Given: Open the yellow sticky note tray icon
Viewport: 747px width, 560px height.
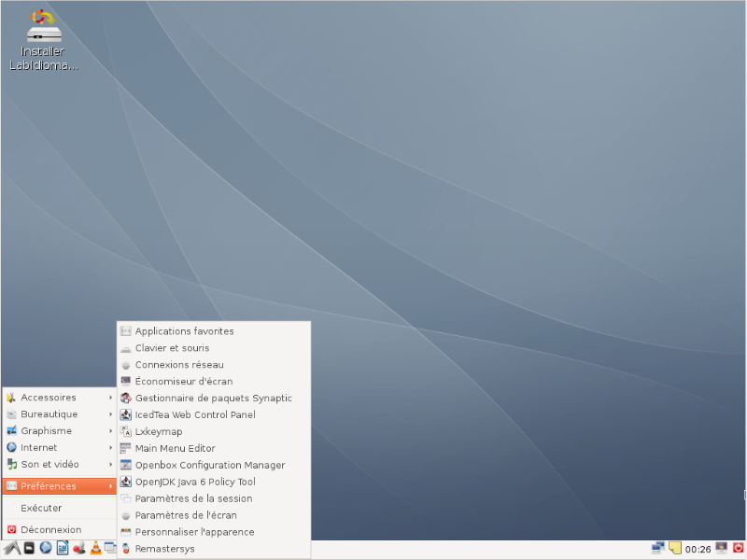Looking at the screenshot, I should pos(675,548).
